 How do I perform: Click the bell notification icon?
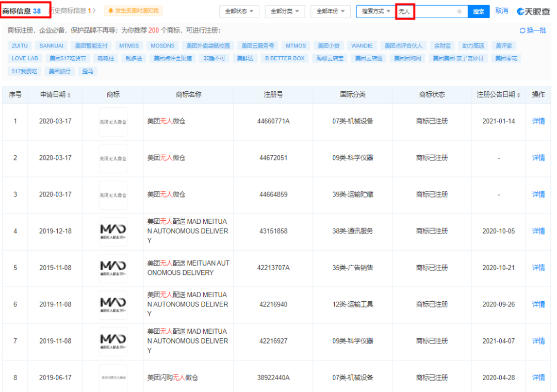coord(110,11)
